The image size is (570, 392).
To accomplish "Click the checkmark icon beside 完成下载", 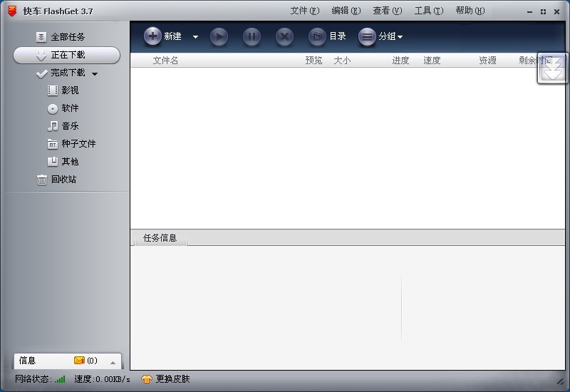I will [x=42, y=74].
